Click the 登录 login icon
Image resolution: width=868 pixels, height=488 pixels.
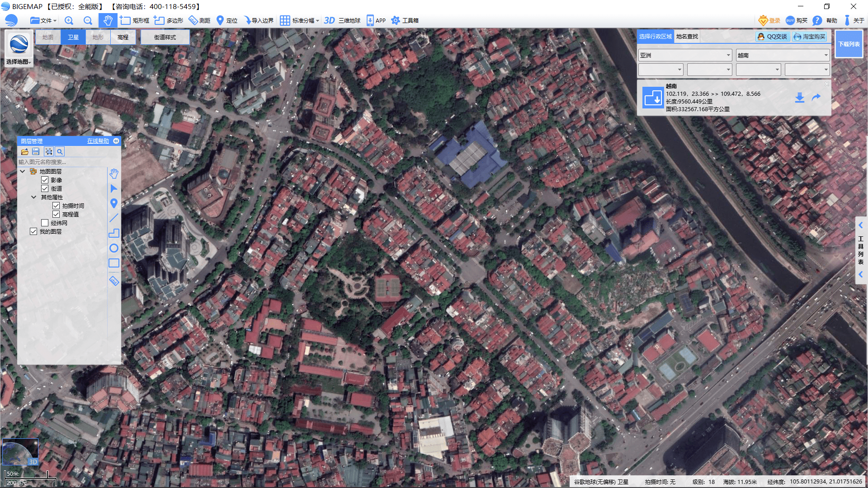tap(769, 20)
